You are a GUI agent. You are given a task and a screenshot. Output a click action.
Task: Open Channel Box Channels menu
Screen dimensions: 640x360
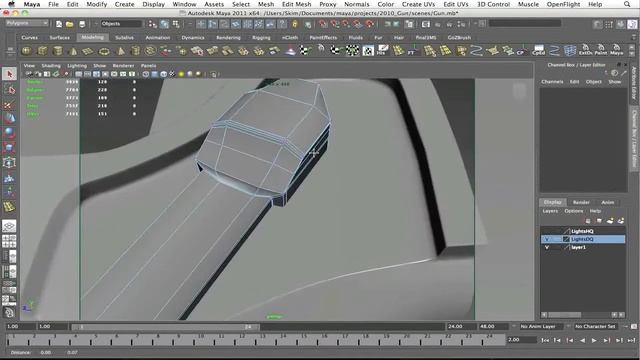point(552,82)
